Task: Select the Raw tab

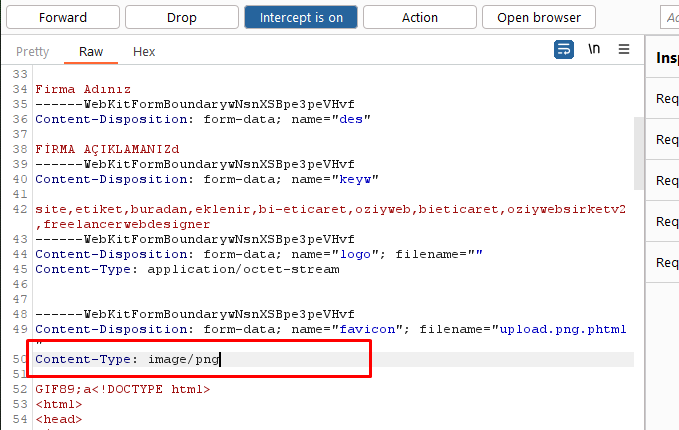Action: point(91,52)
